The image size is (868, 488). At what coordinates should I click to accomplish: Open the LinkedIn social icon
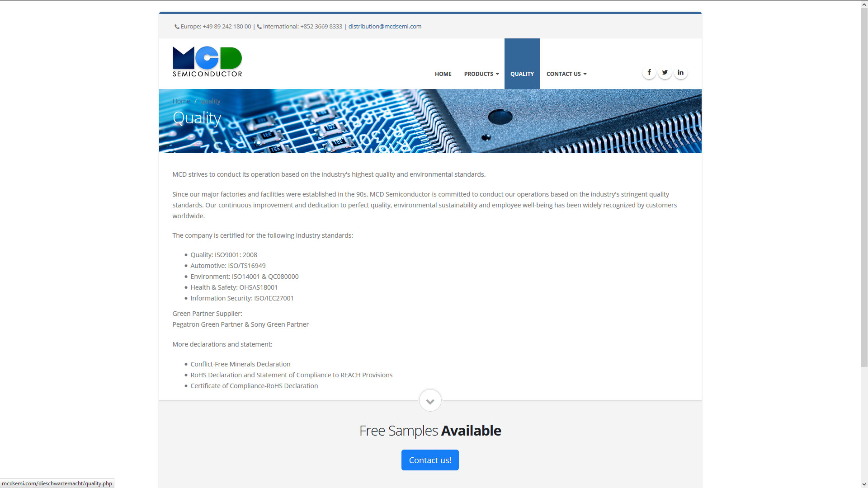pos(680,72)
